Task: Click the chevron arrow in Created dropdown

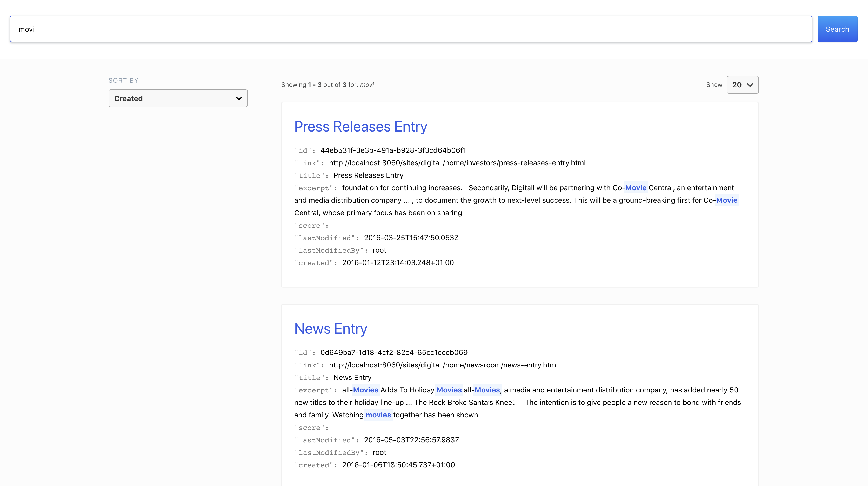Action: coord(239,98)
